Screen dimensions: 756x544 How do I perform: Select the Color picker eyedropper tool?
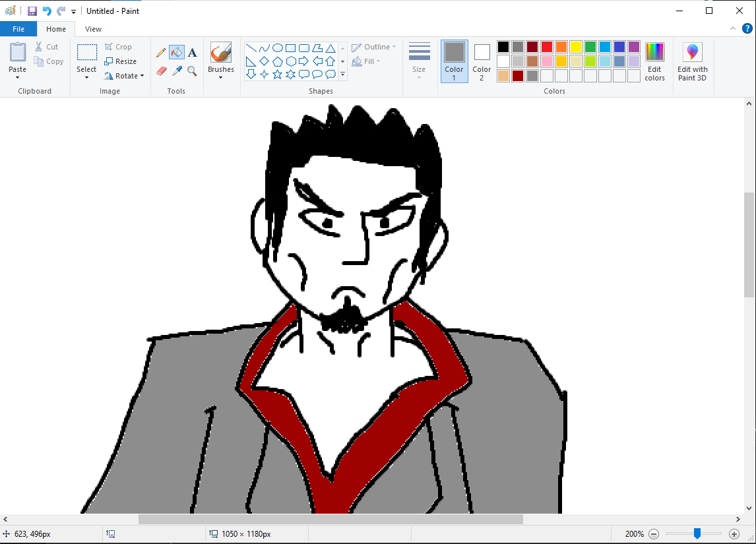click(x=176, y=71)
